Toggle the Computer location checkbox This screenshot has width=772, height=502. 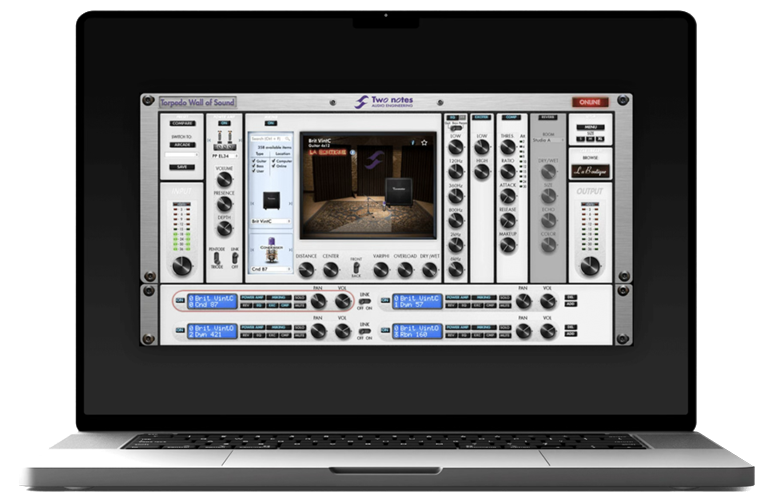tap(273, 161)
